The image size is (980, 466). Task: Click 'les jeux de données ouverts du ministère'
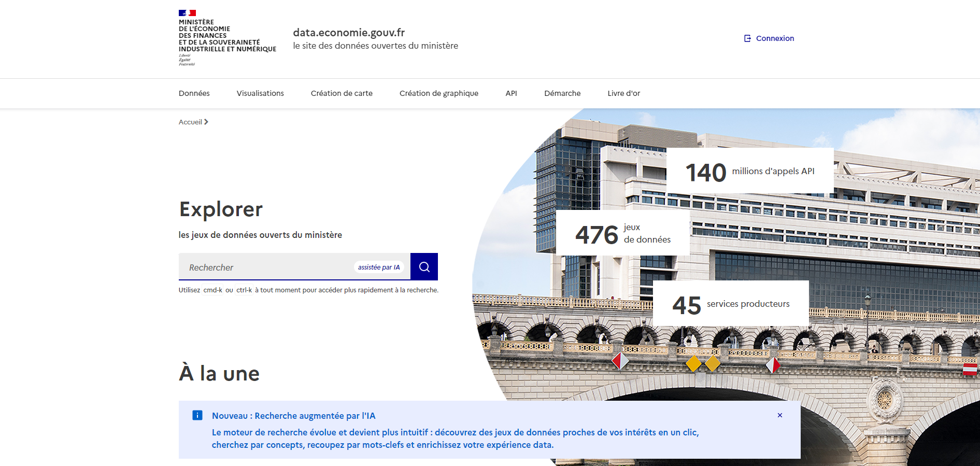260,235
